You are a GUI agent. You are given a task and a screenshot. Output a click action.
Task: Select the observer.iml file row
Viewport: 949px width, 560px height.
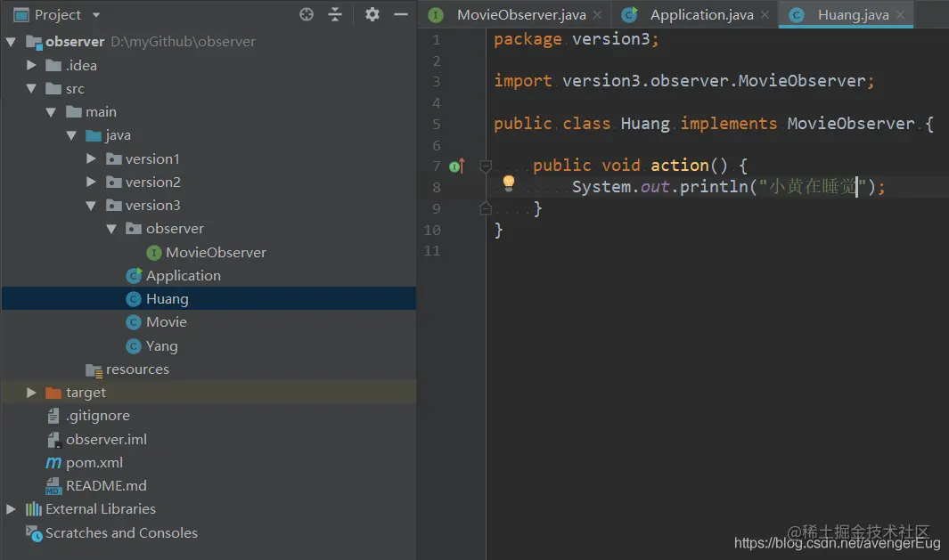pos(209,440)
